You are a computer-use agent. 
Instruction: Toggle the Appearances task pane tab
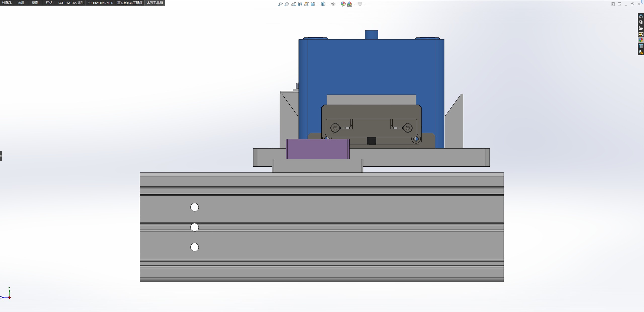tap(641, 40)
